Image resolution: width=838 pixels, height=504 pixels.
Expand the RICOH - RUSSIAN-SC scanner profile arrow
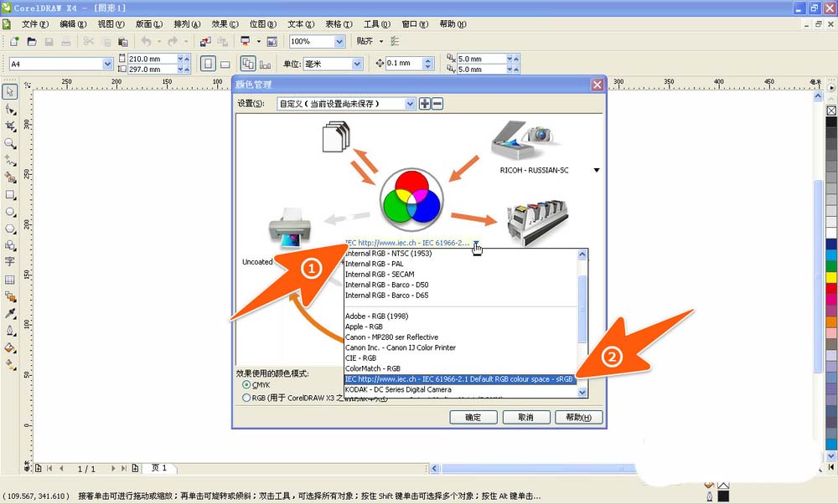(x=597, y=170)
